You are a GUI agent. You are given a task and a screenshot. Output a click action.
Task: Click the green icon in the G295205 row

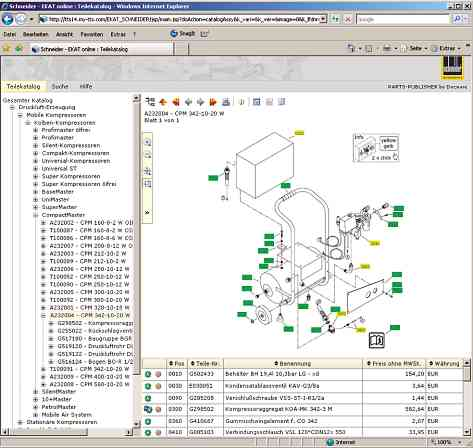[148, 398]
